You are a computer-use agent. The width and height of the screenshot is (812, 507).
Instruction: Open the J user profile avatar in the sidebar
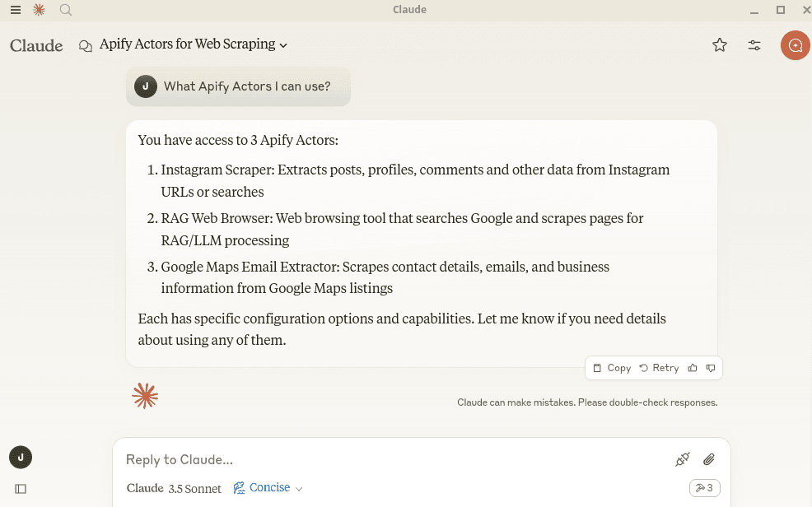(21, 458)
